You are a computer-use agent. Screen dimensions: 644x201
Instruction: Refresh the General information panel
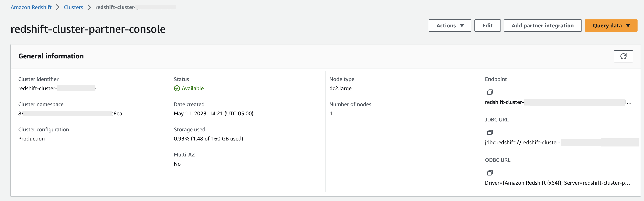623,56
